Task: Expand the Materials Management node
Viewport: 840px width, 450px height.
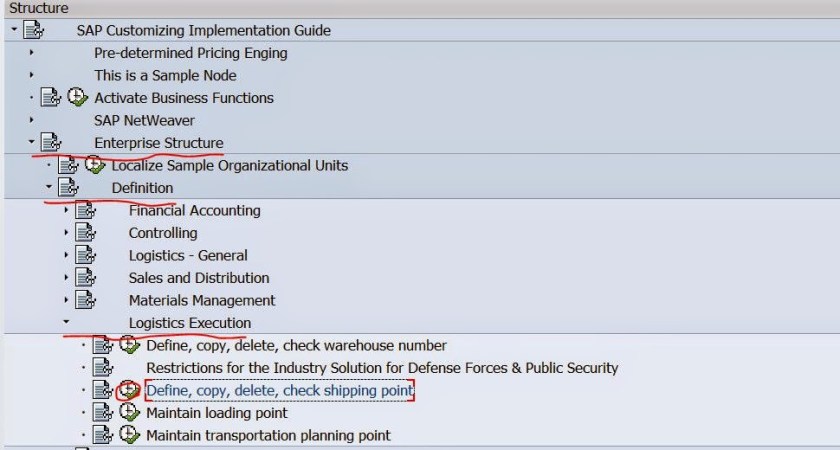Action: (x=66, y=300)
